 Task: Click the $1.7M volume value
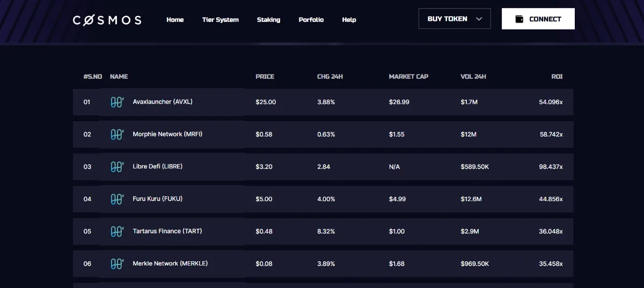(x=470, y=102)
